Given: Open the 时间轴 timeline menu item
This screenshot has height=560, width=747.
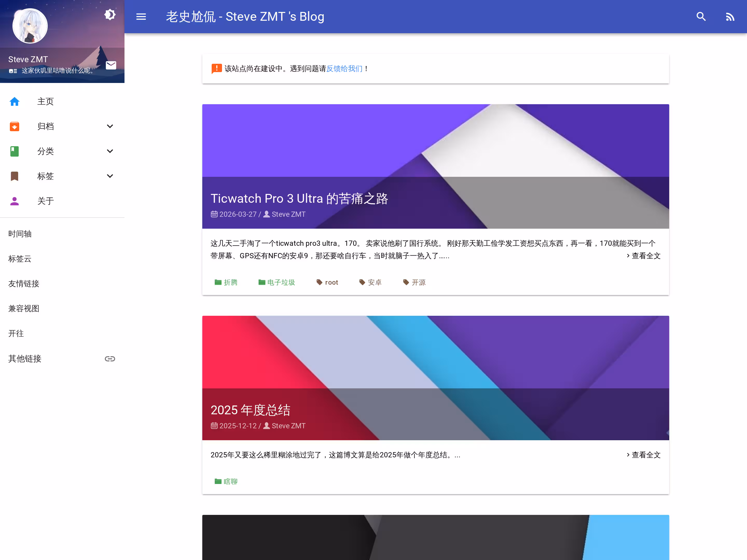Looking at the screenshot, I should 20,234.
